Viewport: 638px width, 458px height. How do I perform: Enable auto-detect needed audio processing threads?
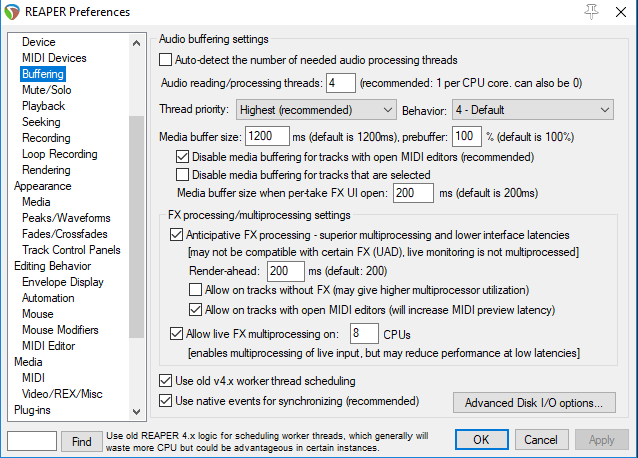pyautogui.click(x=166, y=61)
